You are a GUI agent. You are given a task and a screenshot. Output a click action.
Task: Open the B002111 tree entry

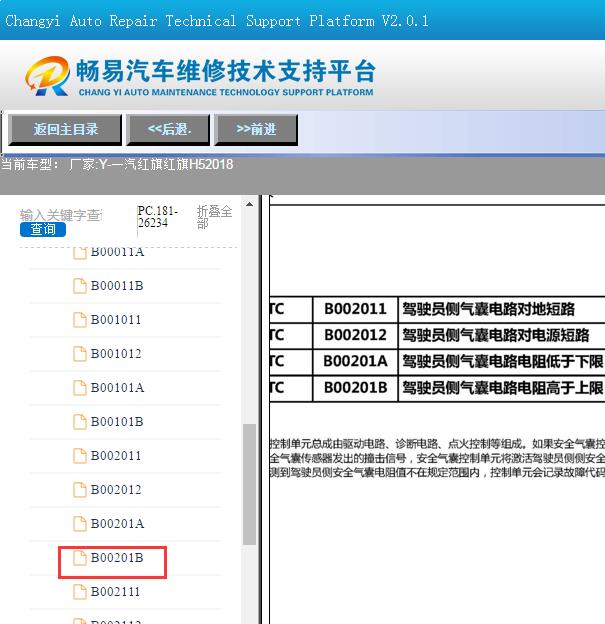click(115, 592)
